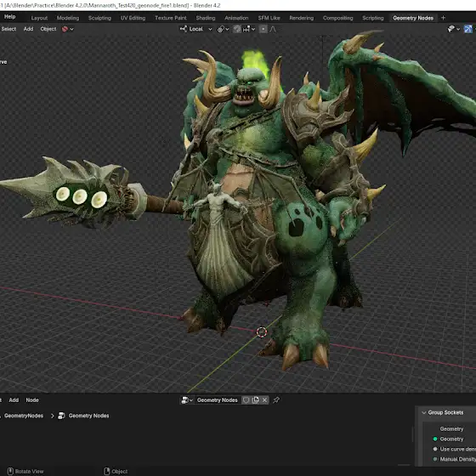Switch to the Animation workspace tab

click(x=236, y=18)
